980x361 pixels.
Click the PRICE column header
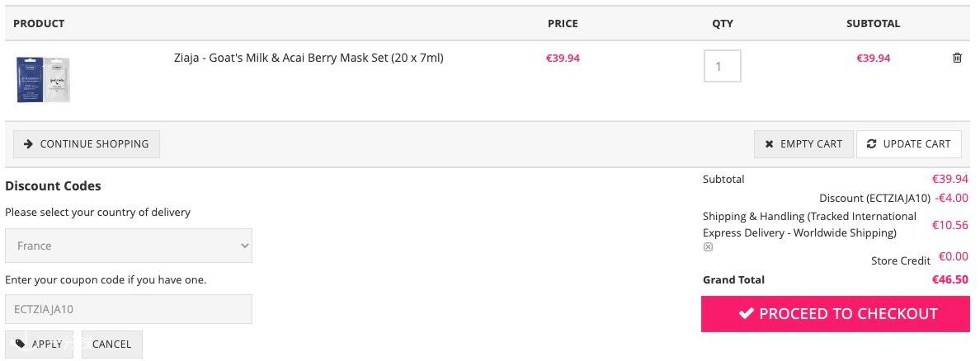563,24
